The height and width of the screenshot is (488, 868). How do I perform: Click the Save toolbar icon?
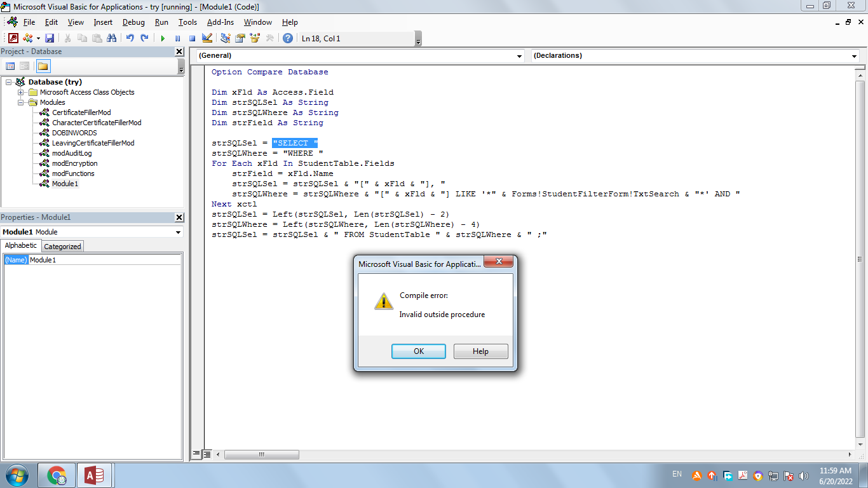pos(50,38)
